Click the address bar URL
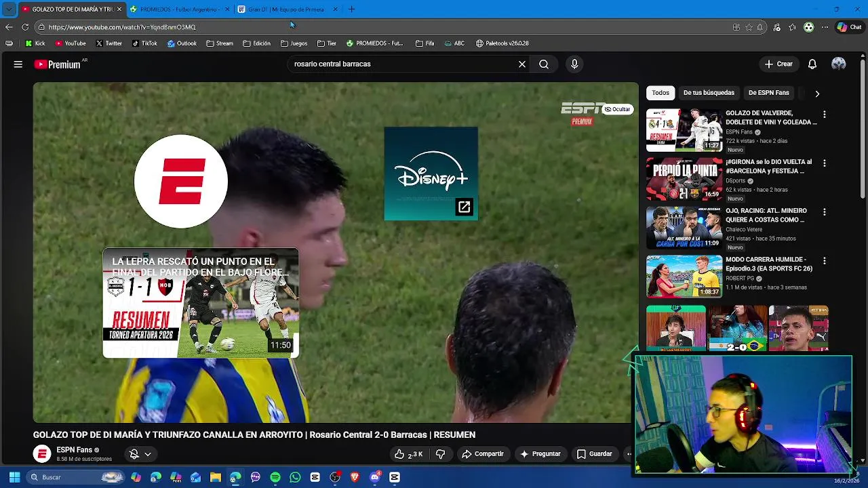This screenshot has height=488, width=868. [x=122, y=27]
